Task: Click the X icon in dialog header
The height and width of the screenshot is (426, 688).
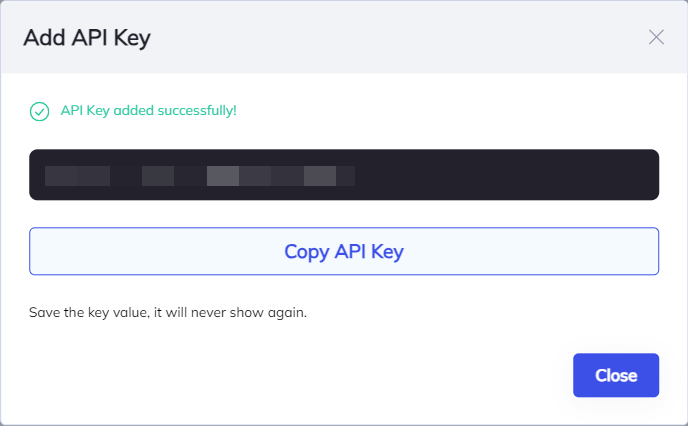Action: (656, 38)
